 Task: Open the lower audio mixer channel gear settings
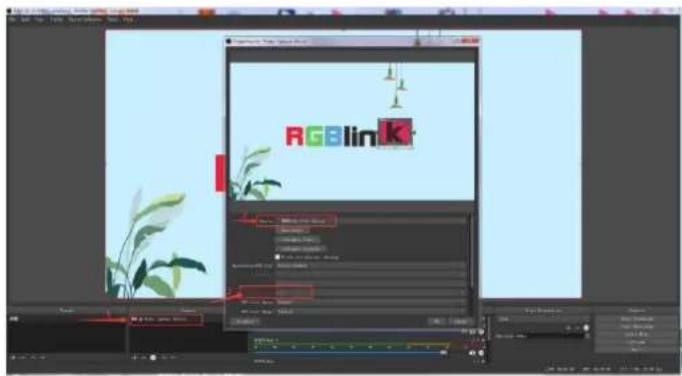pos(481,353)
